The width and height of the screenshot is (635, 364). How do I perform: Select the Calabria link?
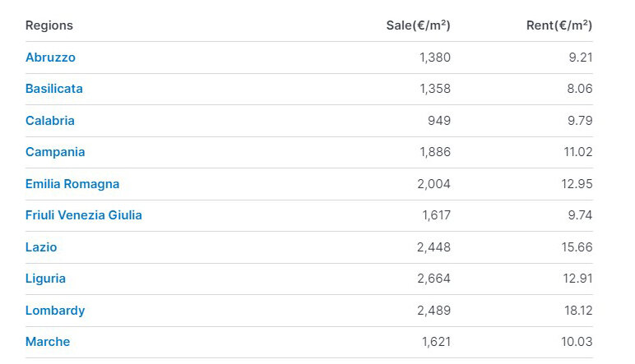(x=50, y=121)
